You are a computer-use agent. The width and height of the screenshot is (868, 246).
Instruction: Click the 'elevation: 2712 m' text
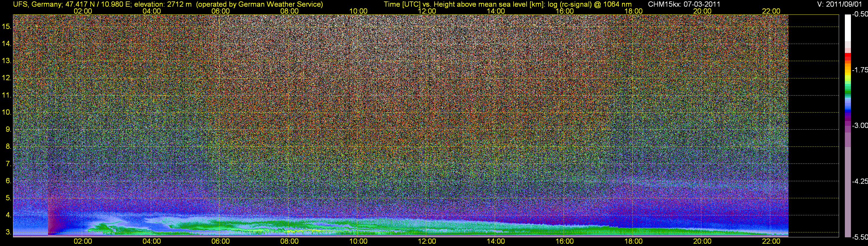tap(163, 4)
